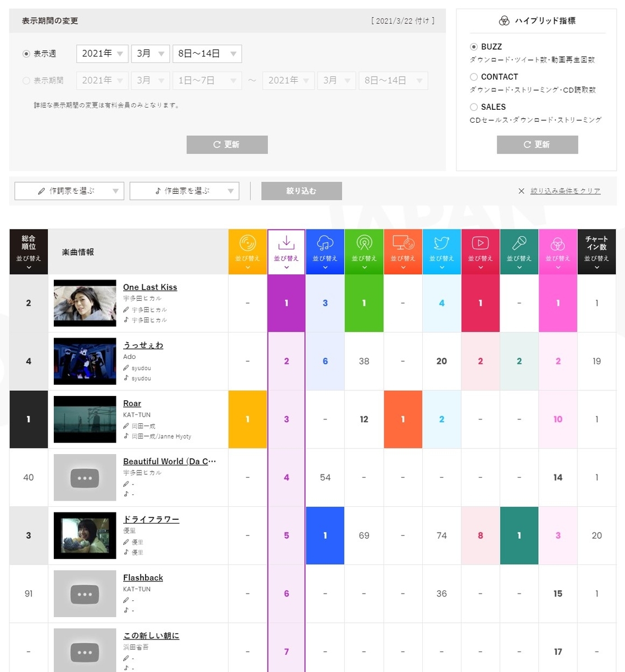Click streaming rank 54 cell
Image resolution: width=625 pixels, height=672 pixels.
click(325, 478)
